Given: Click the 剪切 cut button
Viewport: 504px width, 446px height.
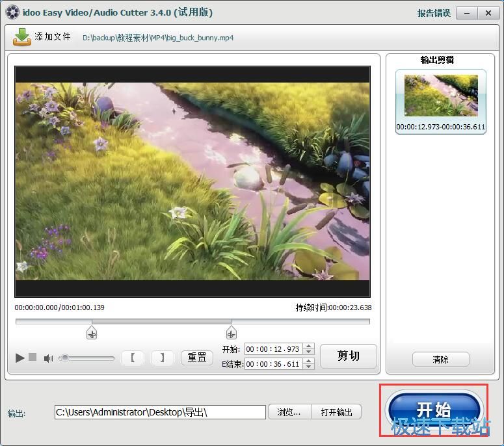Looking at the screenshot, I should [x=349, y=356].
